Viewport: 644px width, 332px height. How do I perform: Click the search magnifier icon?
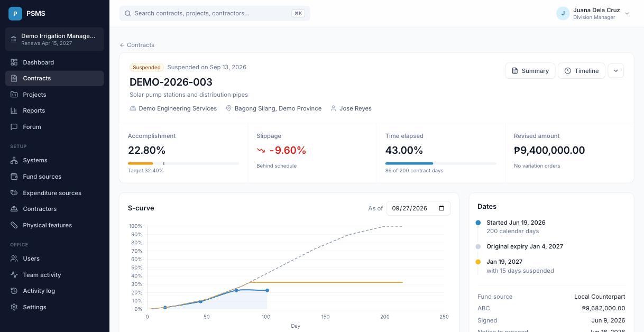(x=127, y=13)
